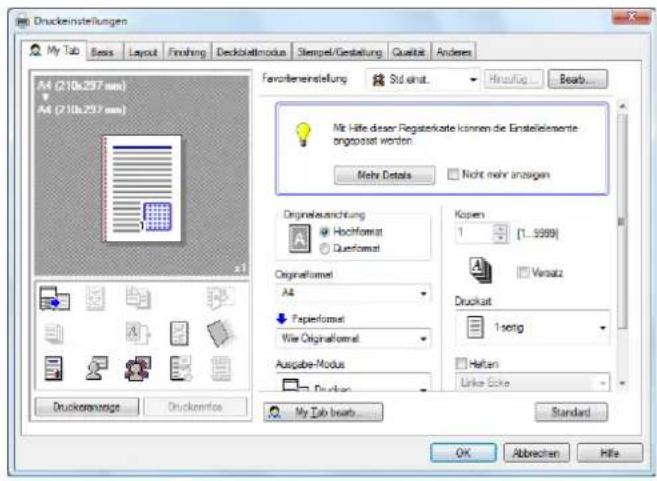Click the page preview thumbnail

[142, 189]
